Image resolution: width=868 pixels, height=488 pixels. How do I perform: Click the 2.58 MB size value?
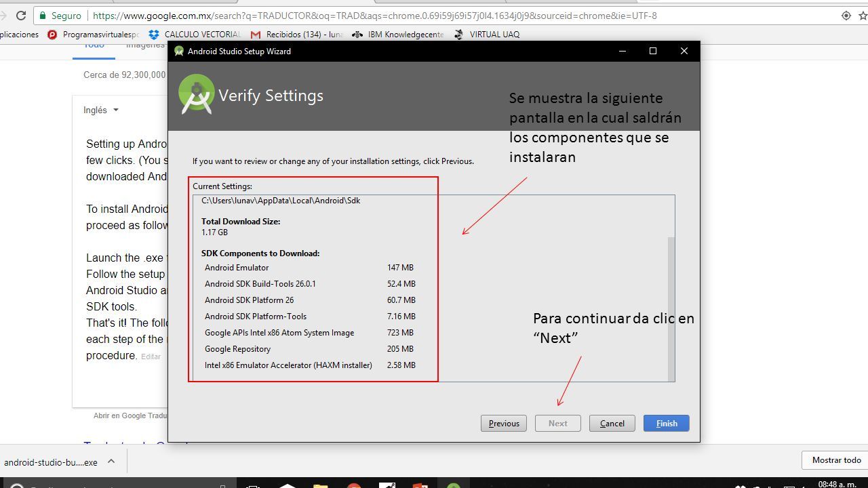(401, 365)
